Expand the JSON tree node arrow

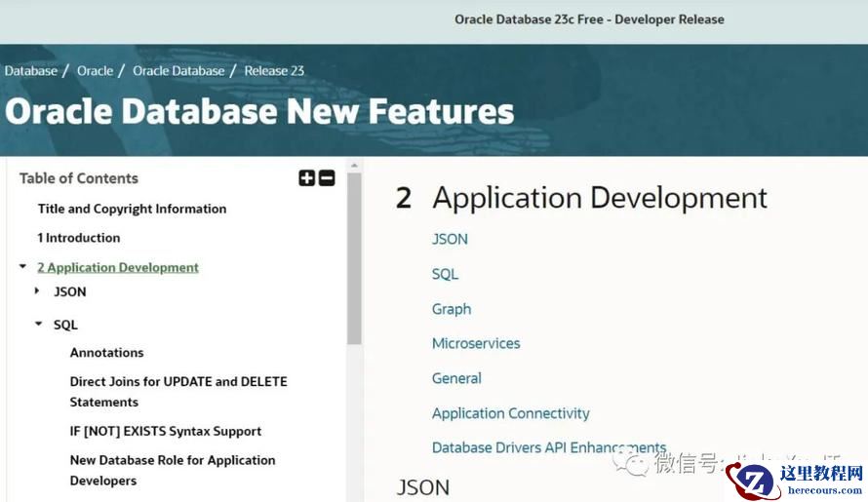tap(37, 291)
